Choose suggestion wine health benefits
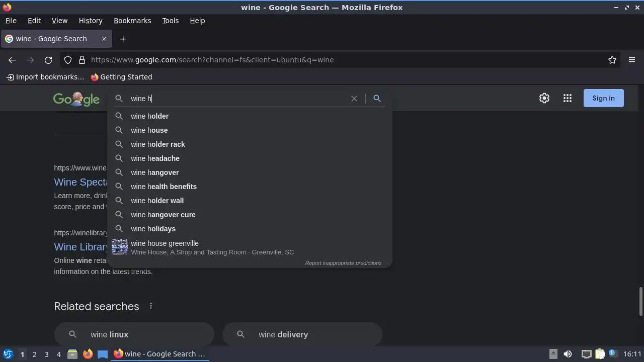 tap(250, 187)
